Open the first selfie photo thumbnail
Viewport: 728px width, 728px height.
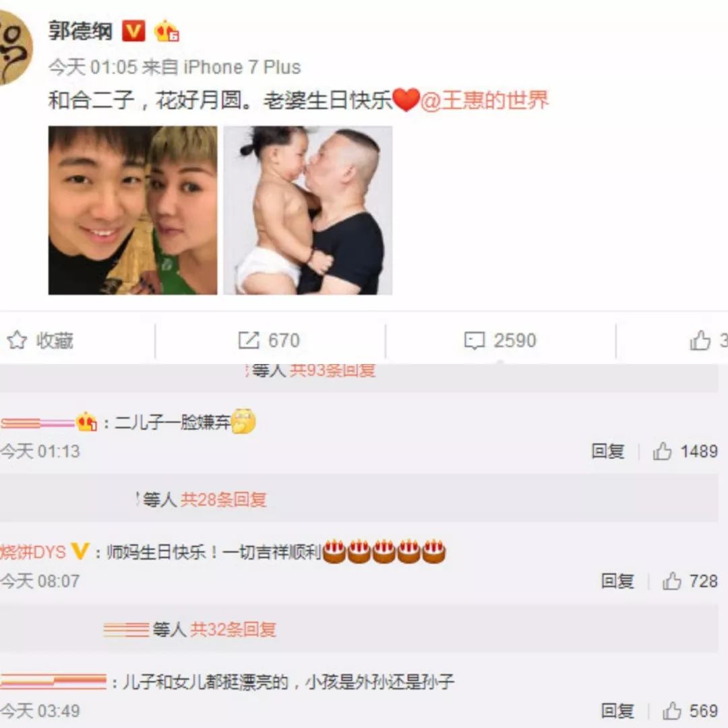pos(133,210)
